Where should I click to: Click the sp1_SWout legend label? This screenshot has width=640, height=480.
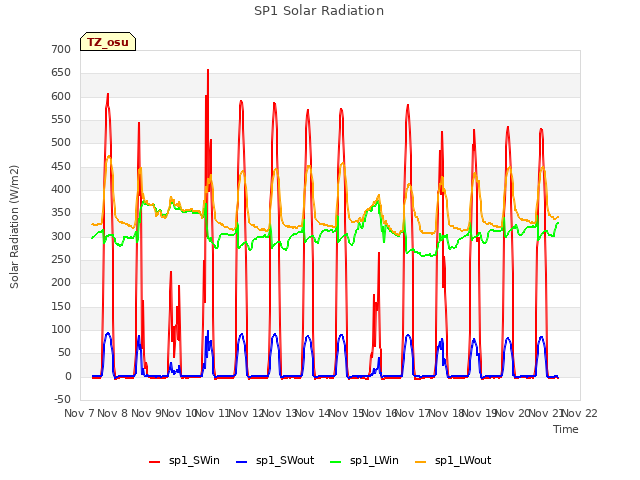[285, 461]
